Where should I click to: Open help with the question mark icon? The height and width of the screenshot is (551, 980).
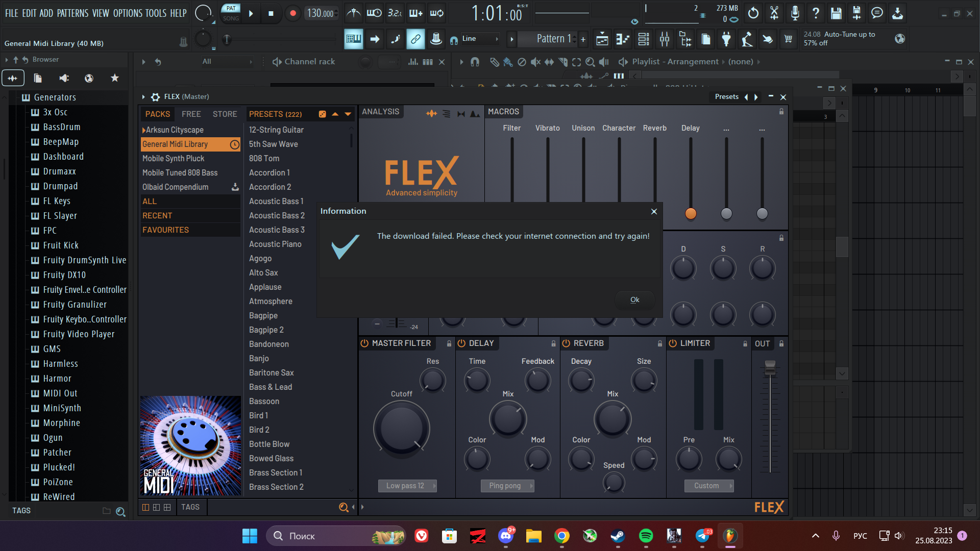[816, 13]
